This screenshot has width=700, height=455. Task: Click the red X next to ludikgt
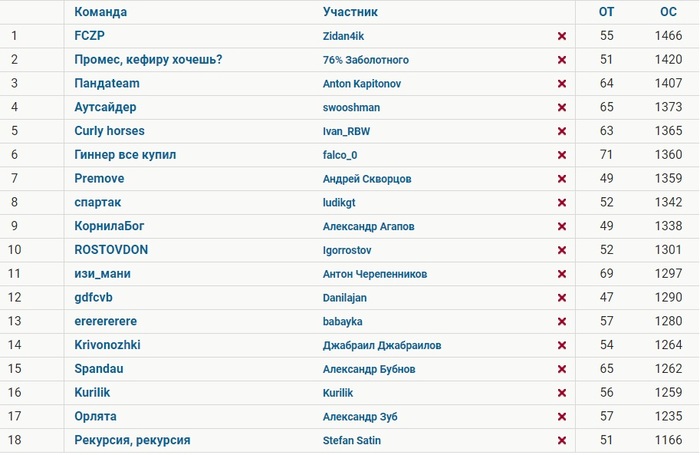(562, 203)
